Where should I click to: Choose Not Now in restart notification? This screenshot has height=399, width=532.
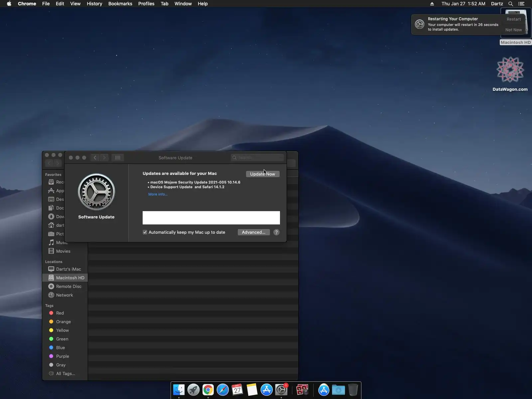pyautogui.click(x=514, y=30)
